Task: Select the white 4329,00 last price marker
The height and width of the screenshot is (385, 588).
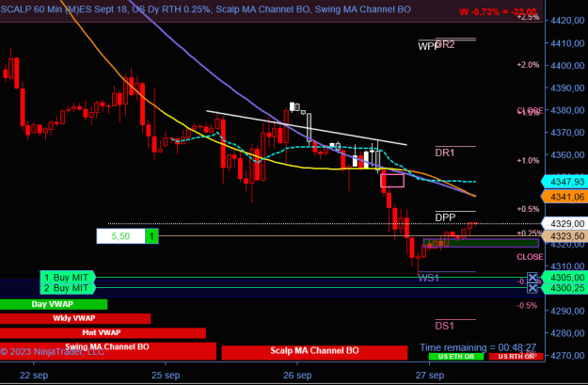Action: (564, 224)
